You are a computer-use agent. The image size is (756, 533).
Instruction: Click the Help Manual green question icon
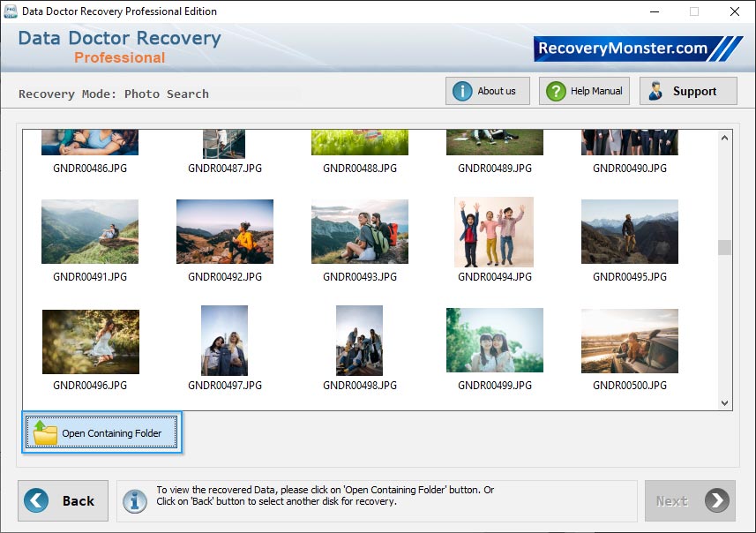click(554, 90)
